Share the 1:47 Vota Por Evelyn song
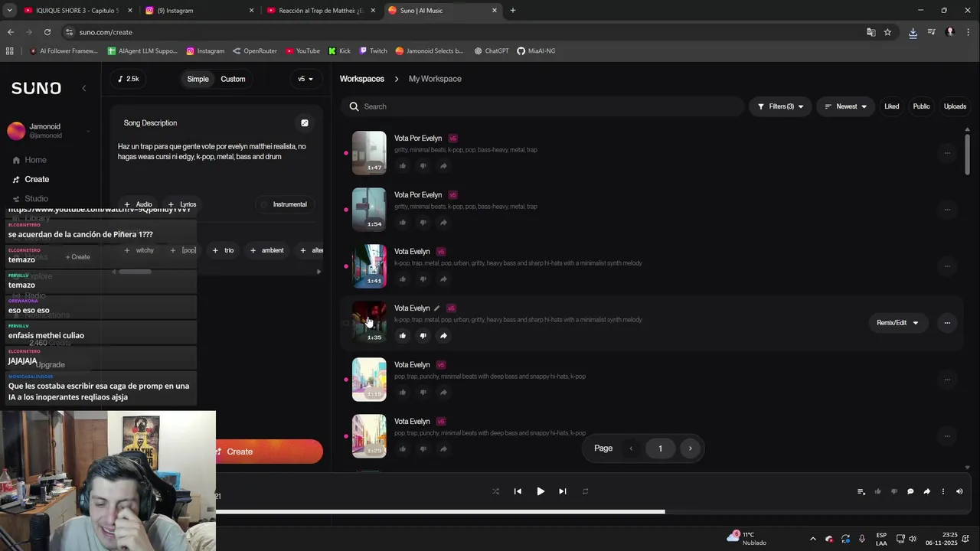Viewport: 980px width, 551px height. click(443, 166)
